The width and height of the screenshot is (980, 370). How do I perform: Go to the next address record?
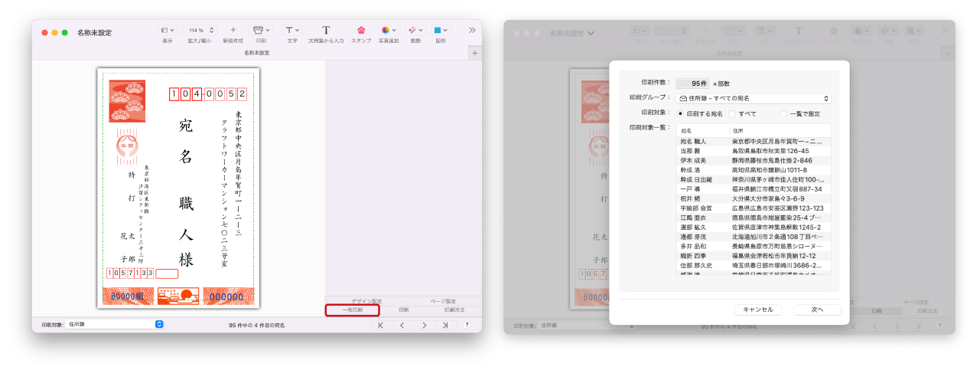[424, 325]
